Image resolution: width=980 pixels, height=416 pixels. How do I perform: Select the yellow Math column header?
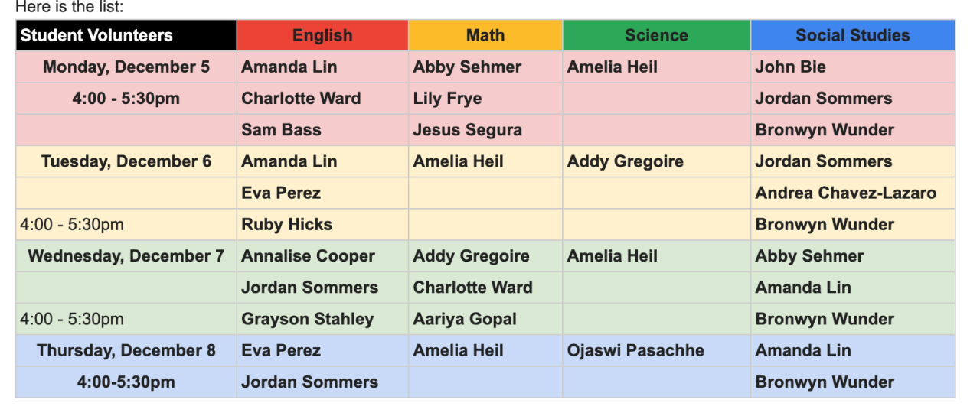(485, 35)
